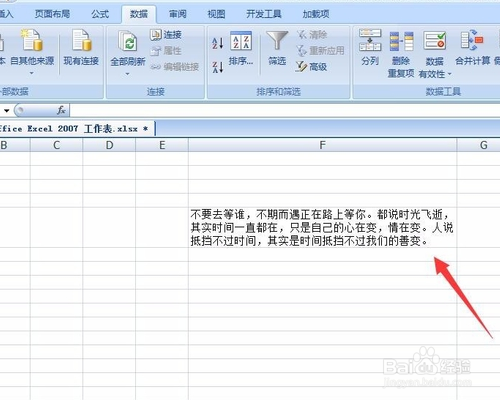Select column C header

click(56, 145)
